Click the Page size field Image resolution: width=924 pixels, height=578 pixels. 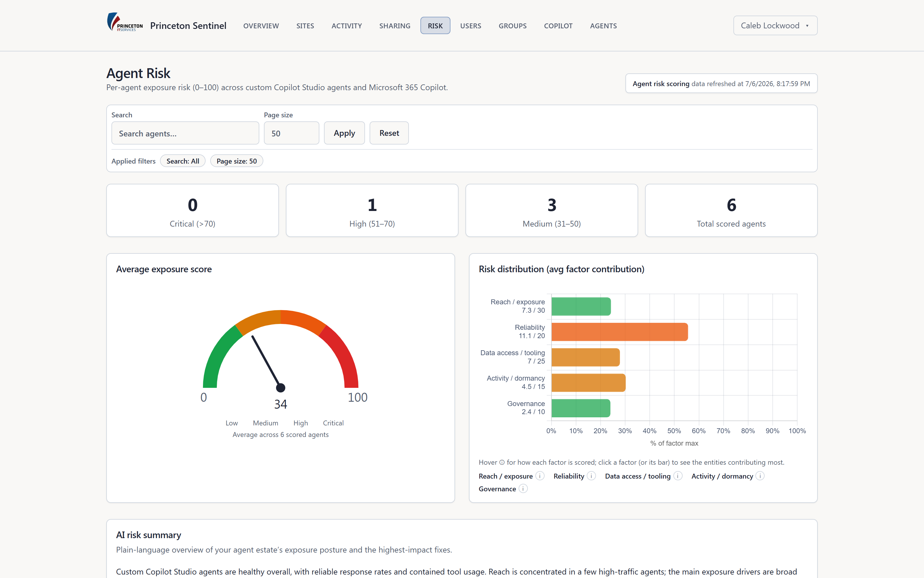click(x=291, y=133)
